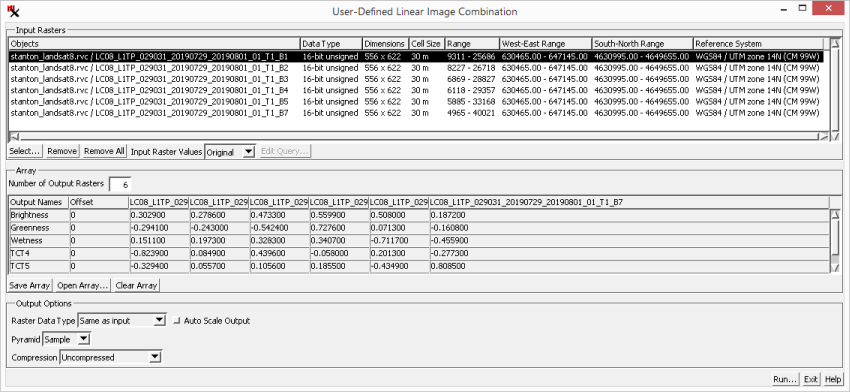
Task: Click the Cell Size column header
Action: [426, 44]
